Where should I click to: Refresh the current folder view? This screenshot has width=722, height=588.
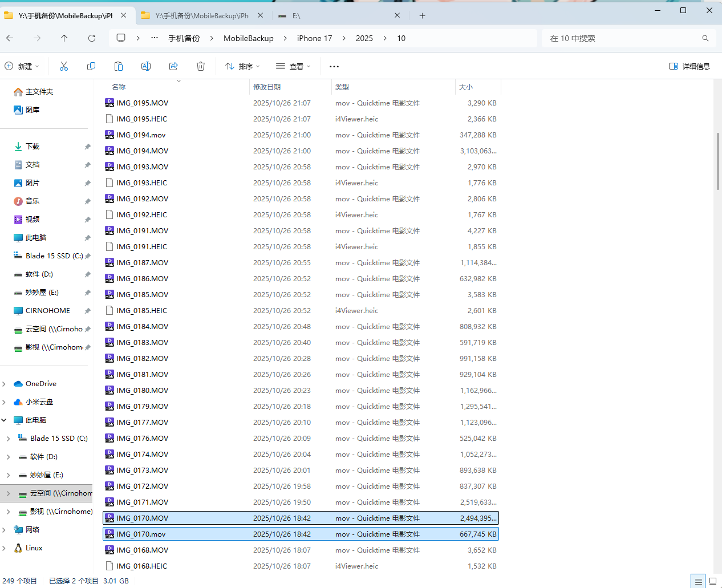92,38
